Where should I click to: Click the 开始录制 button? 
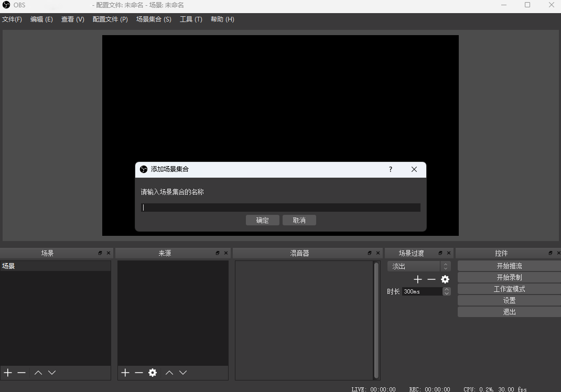[509, 277]
